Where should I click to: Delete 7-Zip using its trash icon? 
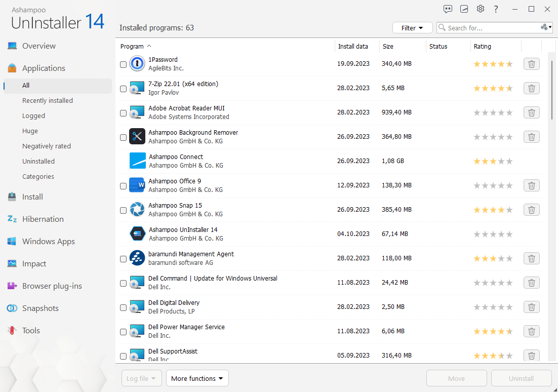click(531, 88)
